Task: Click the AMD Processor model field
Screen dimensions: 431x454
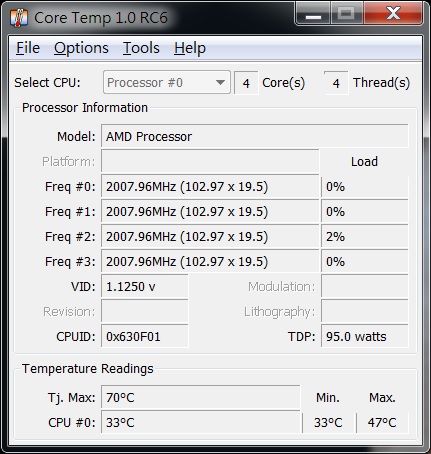Action: click(255, 136)
